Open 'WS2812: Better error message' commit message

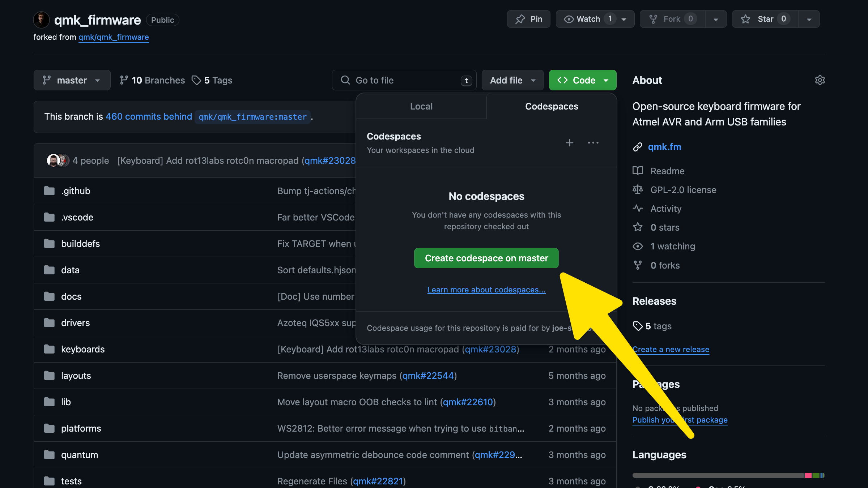pyautogui.click(x=400, y=428)
